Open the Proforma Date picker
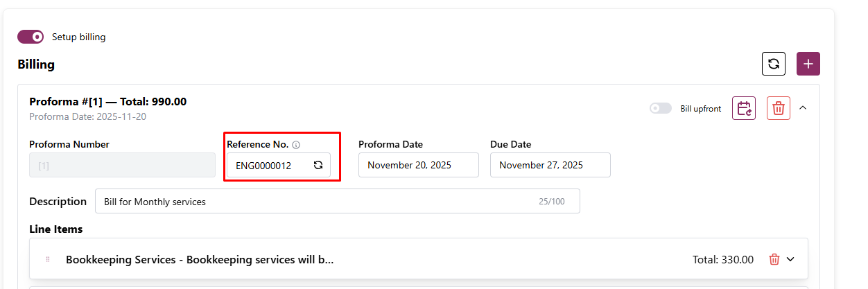868x289 pixels. click(x=418, y=165)
